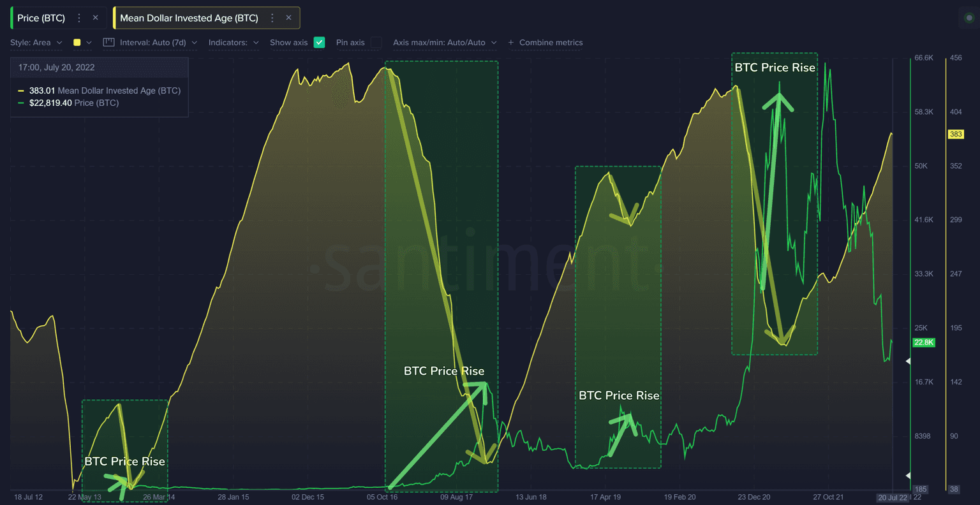Open Mean Dollar Invested Age options menu
The height and width of the screenshot is (505, 980).
coord(272,18)
